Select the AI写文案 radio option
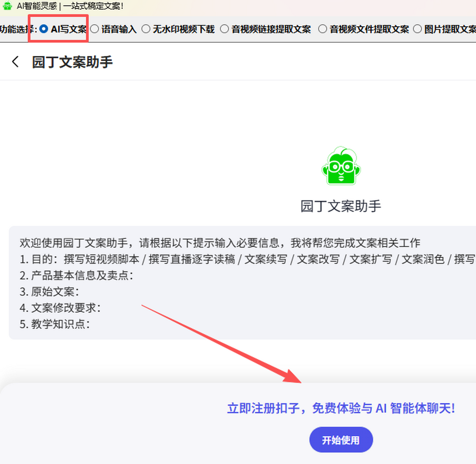The width and height of the screenshot is (476, 464). click(44, 29)
